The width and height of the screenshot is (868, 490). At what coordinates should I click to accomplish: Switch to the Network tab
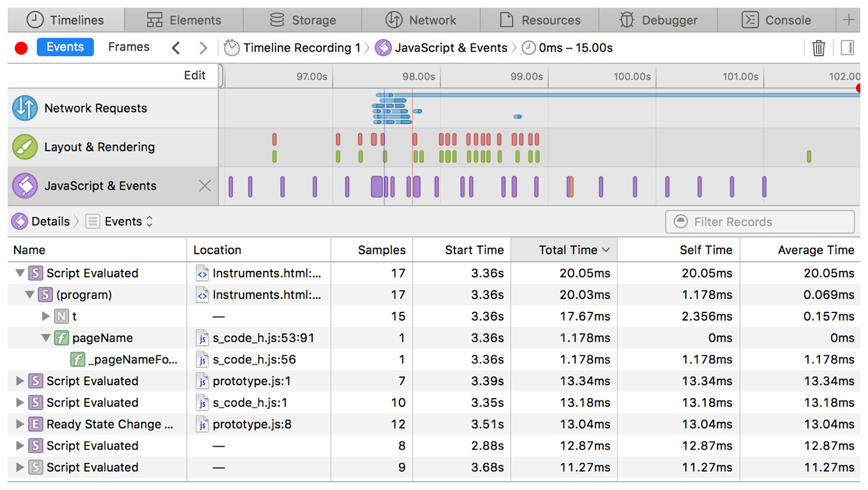(421, 20)
